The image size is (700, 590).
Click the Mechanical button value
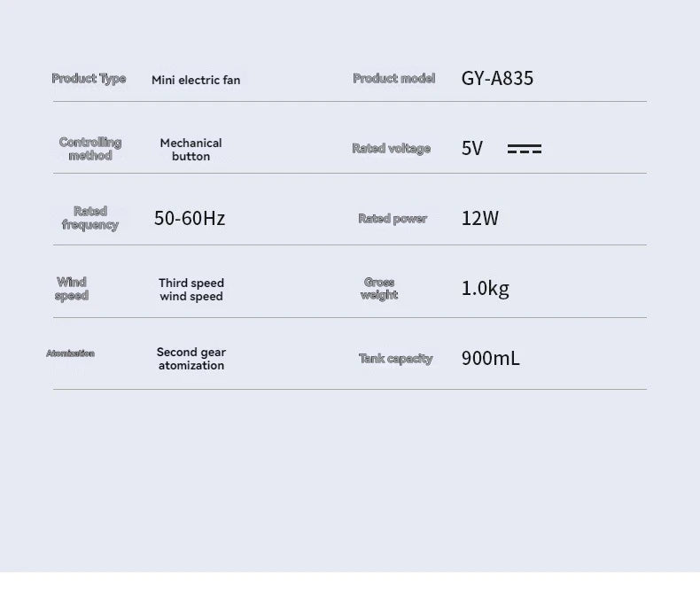(191, 150)
